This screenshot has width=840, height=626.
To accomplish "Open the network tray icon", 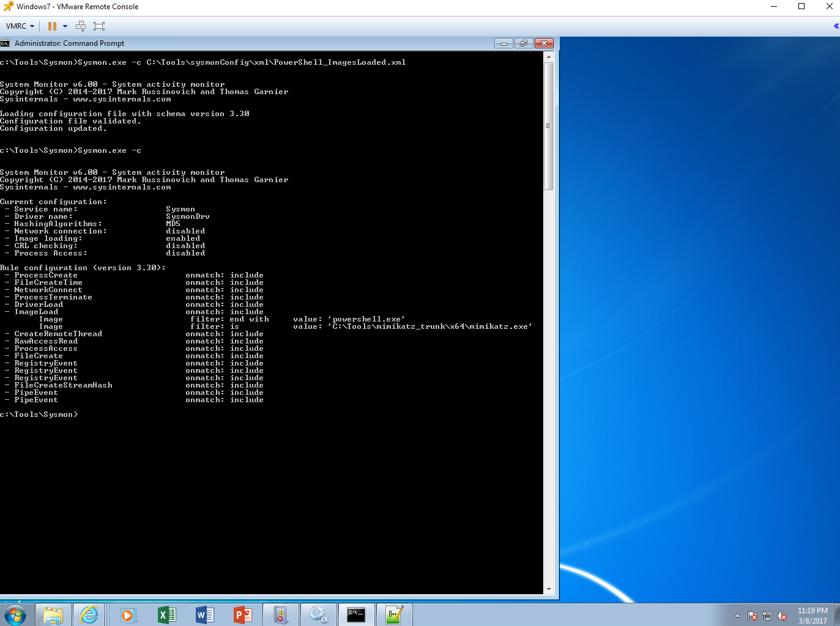I will (767, 616).
